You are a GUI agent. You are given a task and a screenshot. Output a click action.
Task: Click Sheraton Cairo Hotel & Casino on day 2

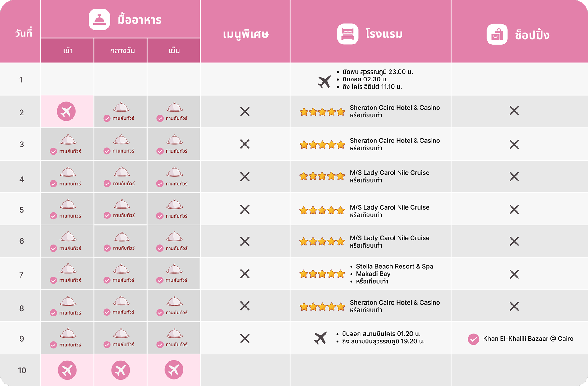394,108
